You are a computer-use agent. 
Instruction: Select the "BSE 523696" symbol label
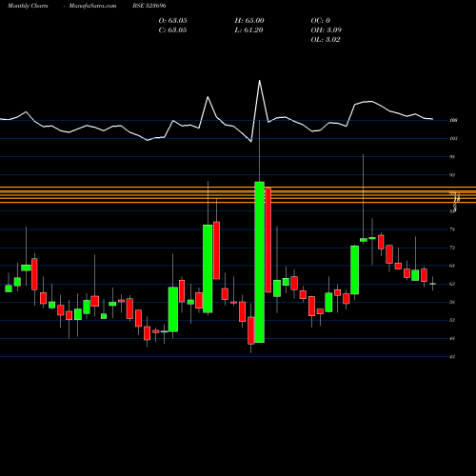[x=149, y=6]
